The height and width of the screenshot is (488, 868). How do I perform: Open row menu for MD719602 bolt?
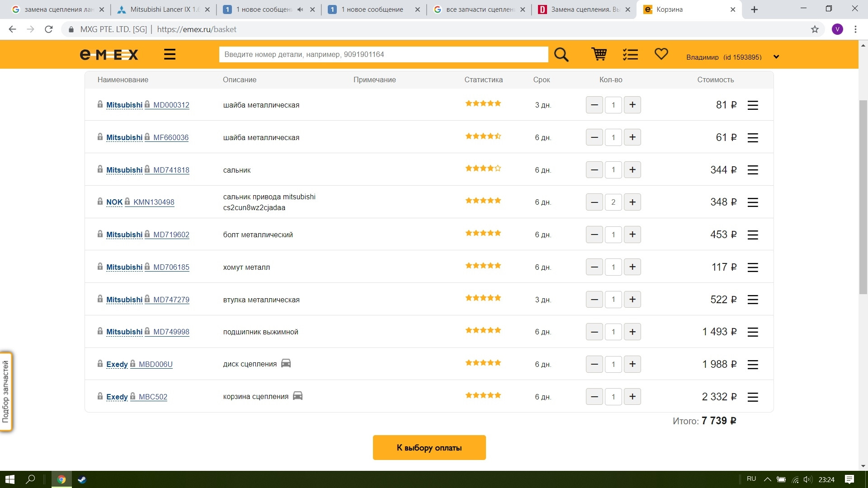point(752,235)
